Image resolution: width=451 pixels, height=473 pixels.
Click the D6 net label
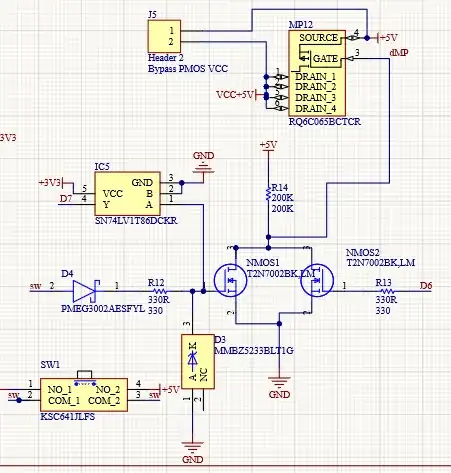(x=426, y=286)
